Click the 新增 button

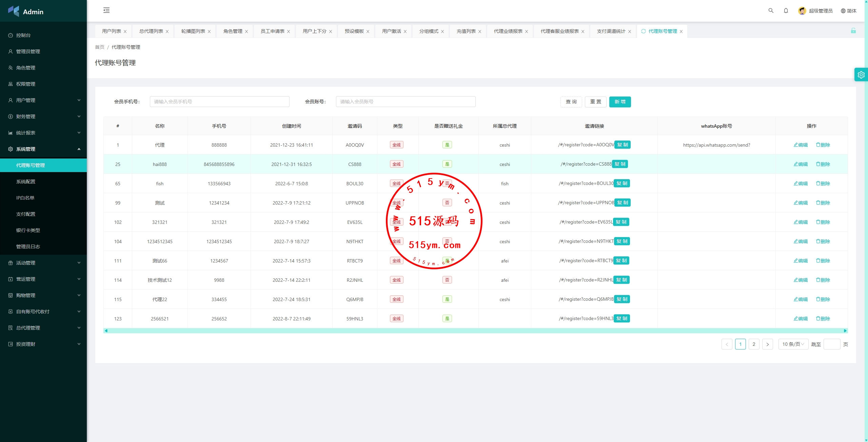point(619,102)
